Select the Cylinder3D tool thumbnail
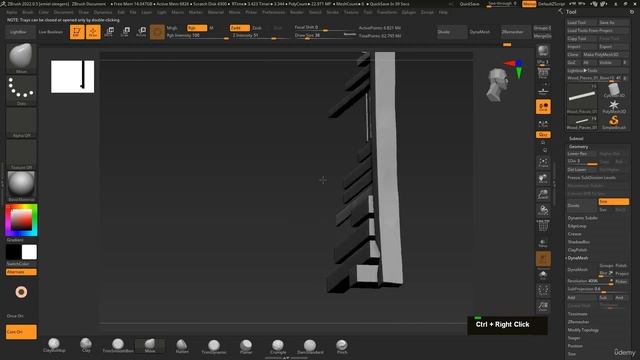 tap(613, 91)
